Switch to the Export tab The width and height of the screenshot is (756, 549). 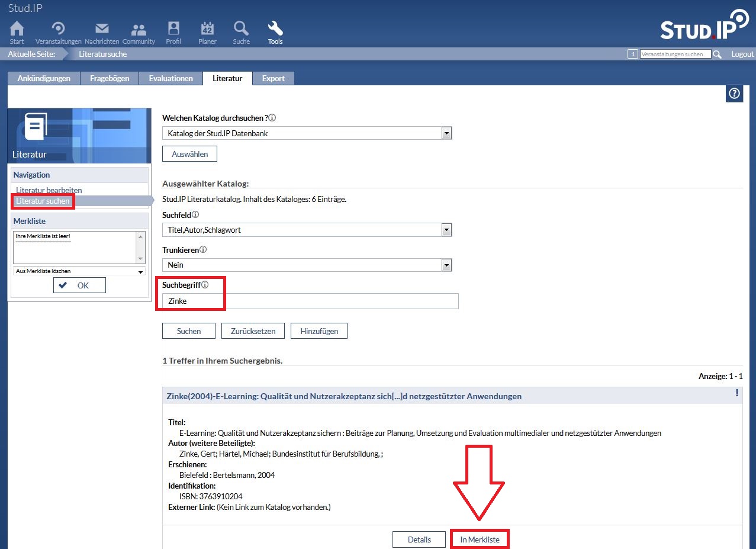point(274,78)
